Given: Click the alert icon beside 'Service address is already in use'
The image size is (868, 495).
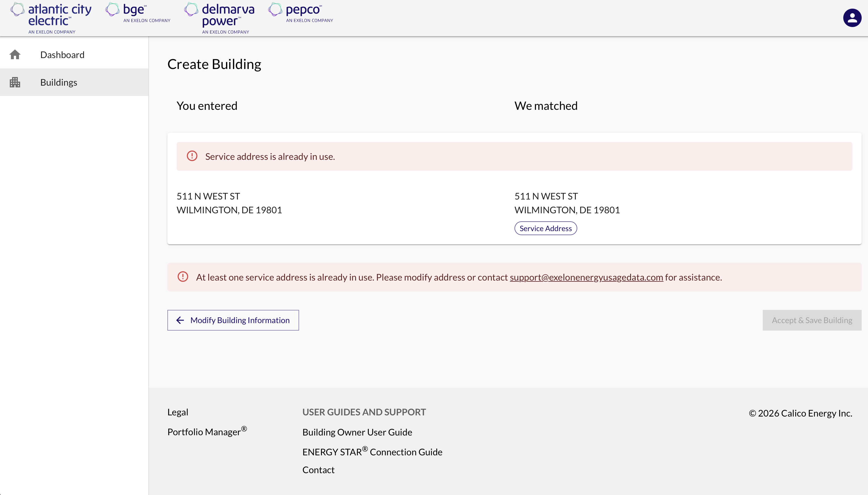Looking at the screenshot, I should click(x=192, y=156).
